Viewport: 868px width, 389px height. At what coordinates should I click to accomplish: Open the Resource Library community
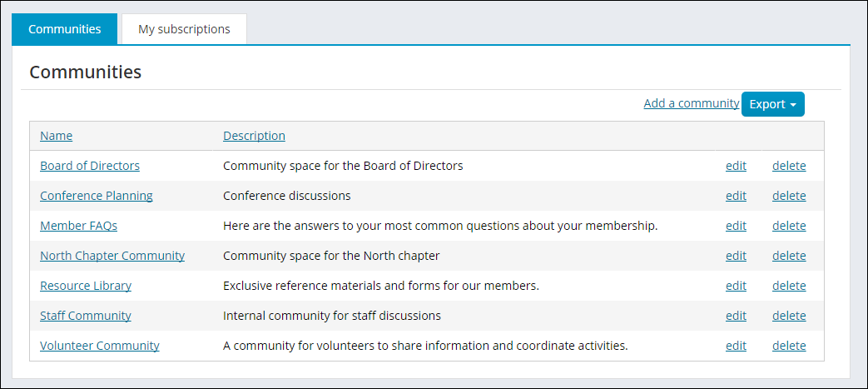tap(86, 286)
